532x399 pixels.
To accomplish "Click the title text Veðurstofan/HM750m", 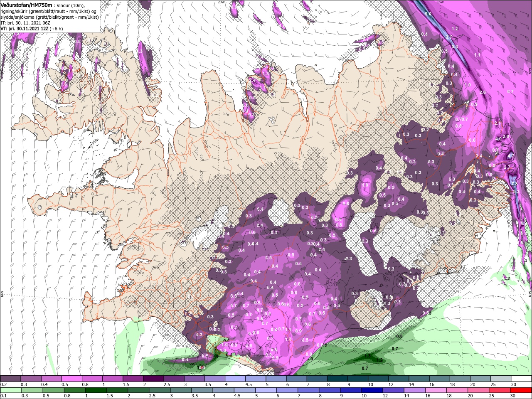I will point(26,5).
